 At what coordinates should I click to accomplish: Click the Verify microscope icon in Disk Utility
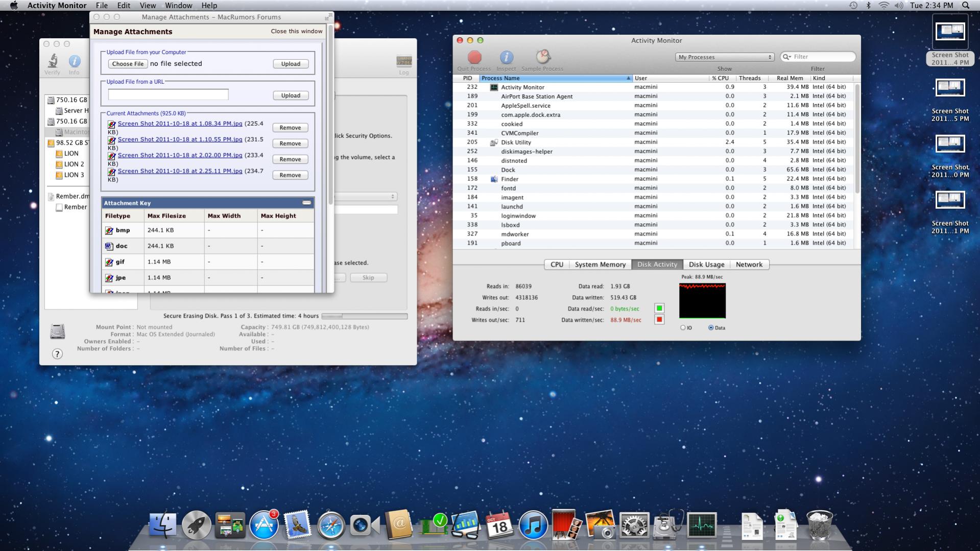pyautogui.click(x=53, y=61)
